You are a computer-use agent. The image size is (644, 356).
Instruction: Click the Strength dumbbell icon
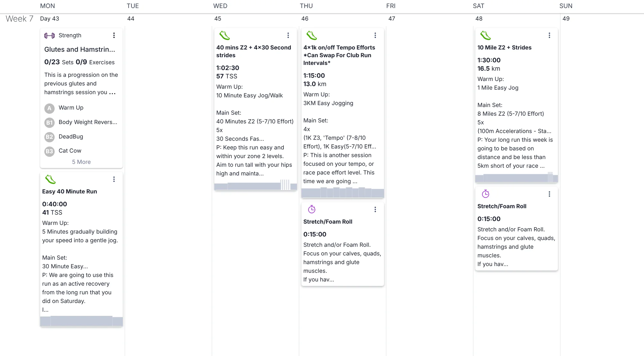click(49, 36)
